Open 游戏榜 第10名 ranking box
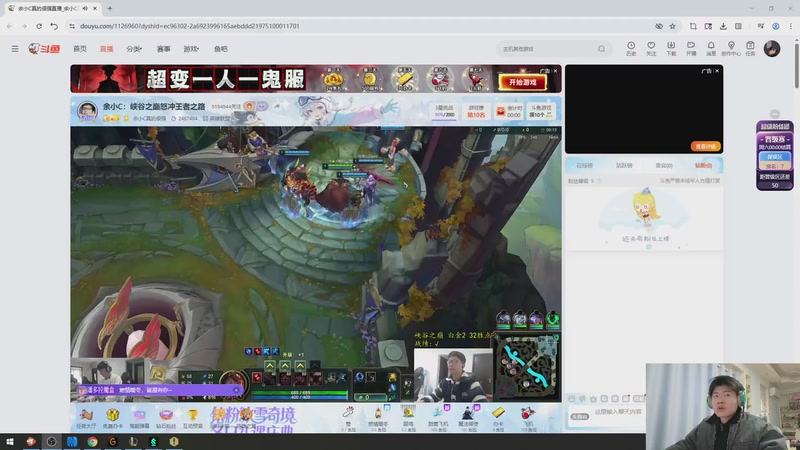 pyautogui.click(x=476, y=111)
